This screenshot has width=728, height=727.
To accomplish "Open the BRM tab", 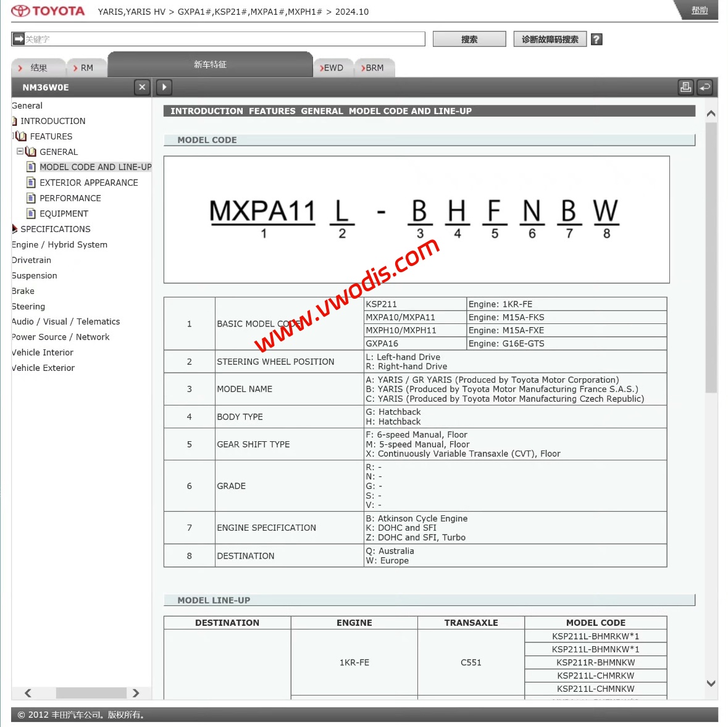I will pos(374,68).
